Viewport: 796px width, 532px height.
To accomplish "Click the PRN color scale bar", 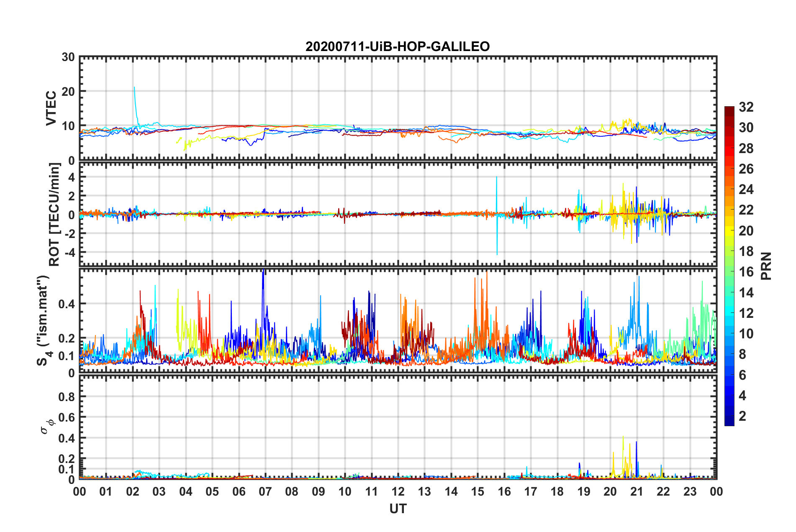I will coord(729,266).
